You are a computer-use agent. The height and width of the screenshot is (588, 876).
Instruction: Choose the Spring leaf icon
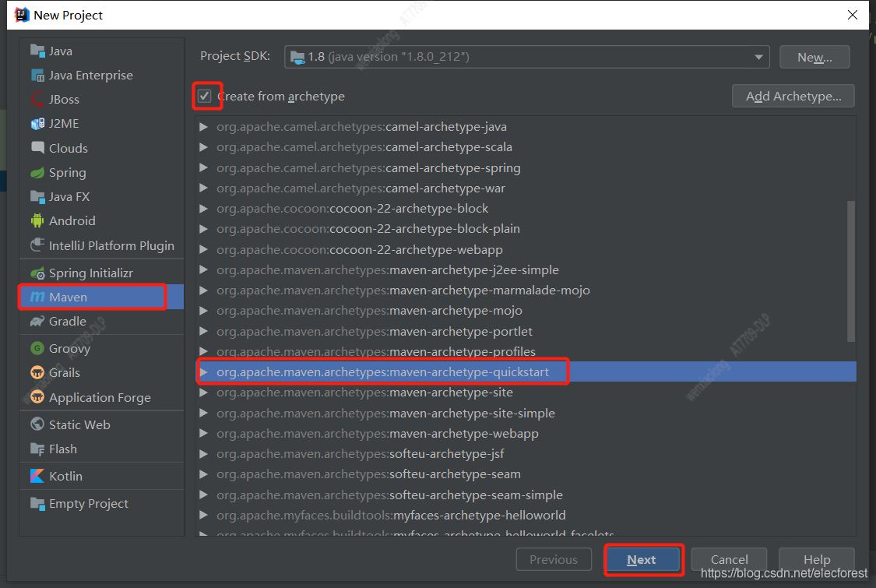point(37,173)
